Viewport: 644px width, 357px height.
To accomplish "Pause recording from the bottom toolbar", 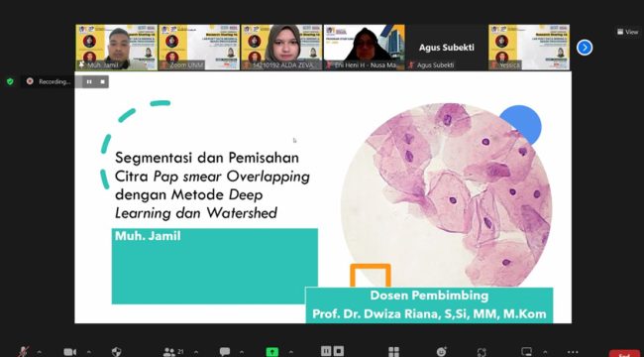I will coord(326,351).
